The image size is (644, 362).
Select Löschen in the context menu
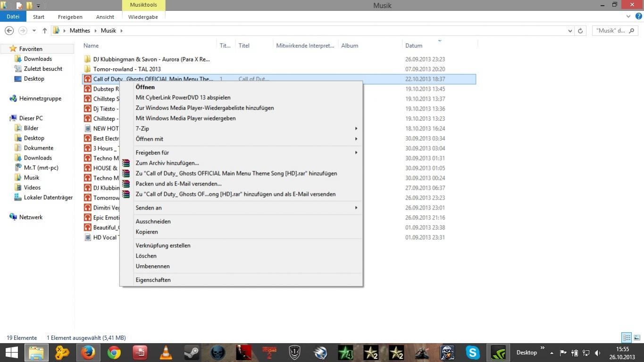pos(146,256)
